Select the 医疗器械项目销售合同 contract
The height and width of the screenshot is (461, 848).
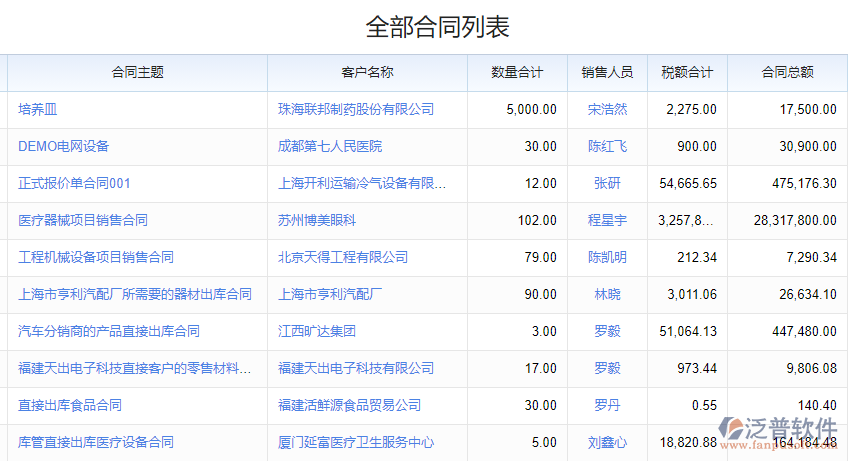pos(83,220)
